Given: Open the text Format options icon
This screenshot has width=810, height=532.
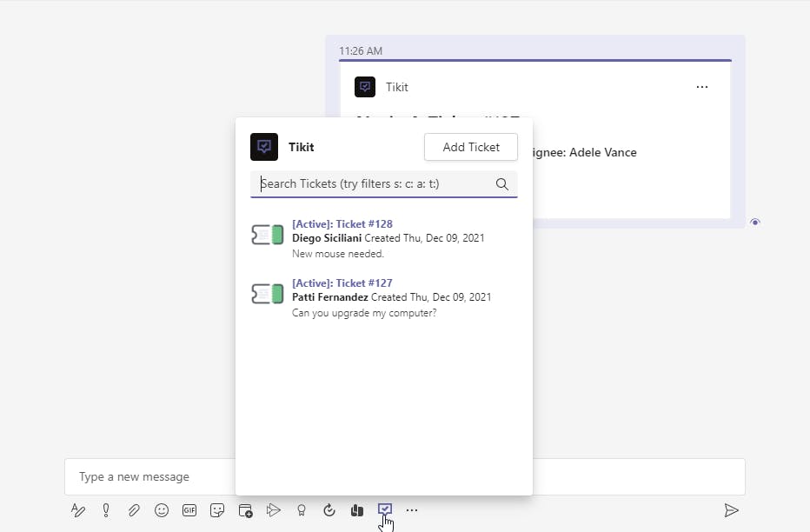Looking at the screenshot, I should click(78, 510).
